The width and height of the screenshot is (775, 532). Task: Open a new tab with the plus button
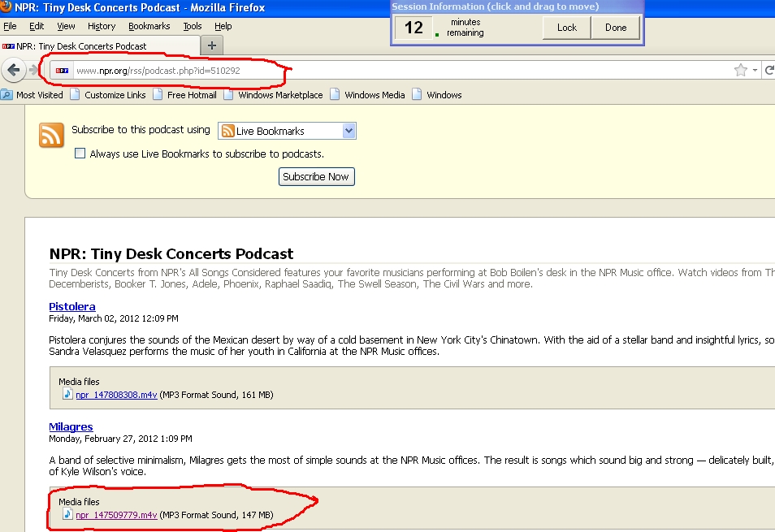212,45
